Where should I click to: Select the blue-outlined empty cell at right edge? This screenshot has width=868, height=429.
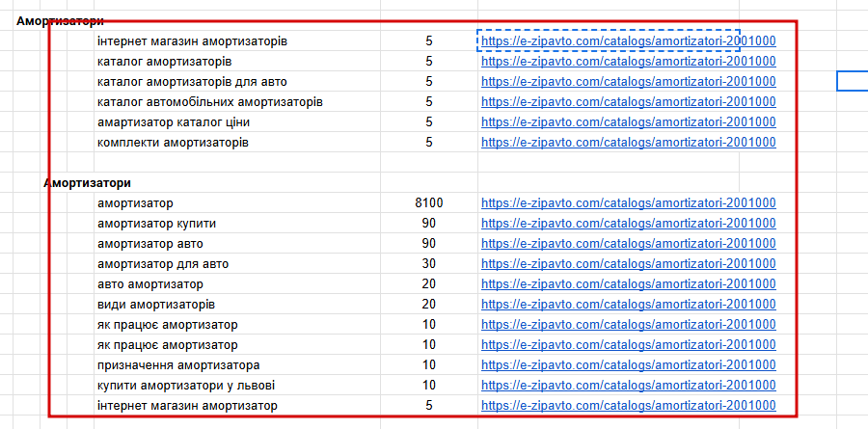click(x=853, y=81)
